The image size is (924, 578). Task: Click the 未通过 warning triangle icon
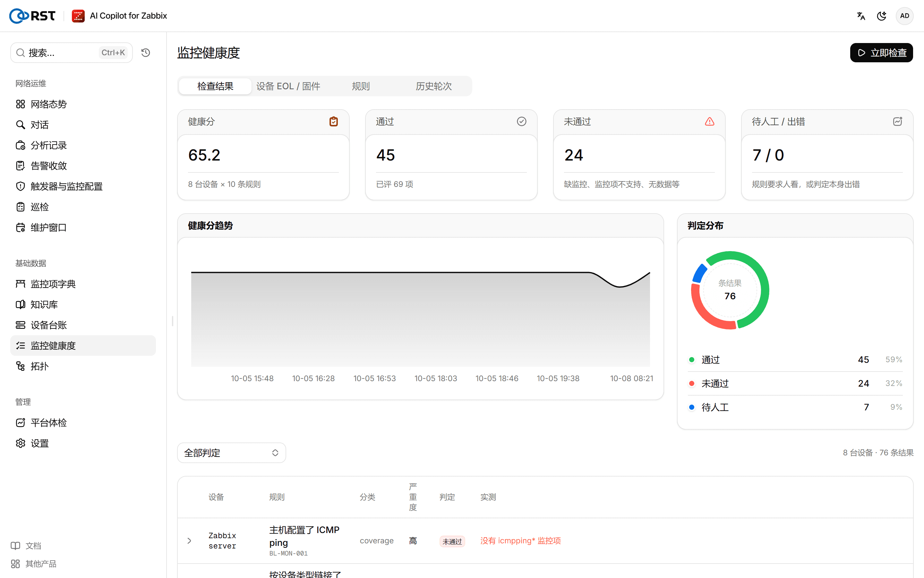709,121
